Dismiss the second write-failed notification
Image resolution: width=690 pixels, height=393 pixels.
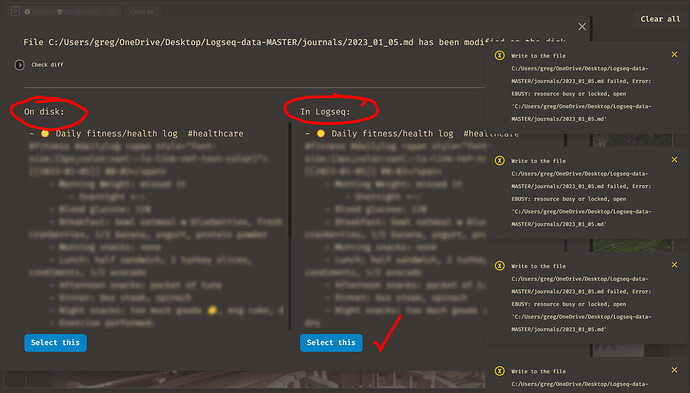[x=674, y=160]
